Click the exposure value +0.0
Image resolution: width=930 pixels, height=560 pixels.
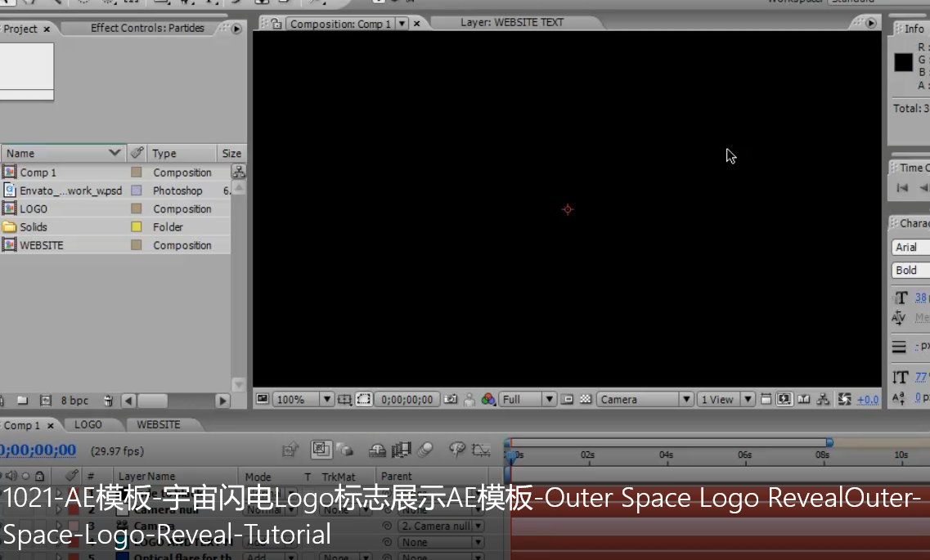tap(868, 400)
